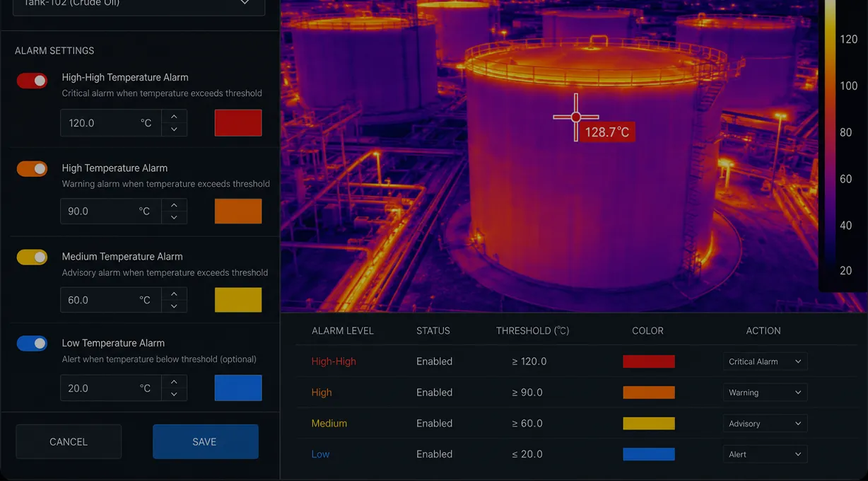
Task: Click the 128.7°C temperature readout label
Action: pyautogui.click(x=607, y=132)
